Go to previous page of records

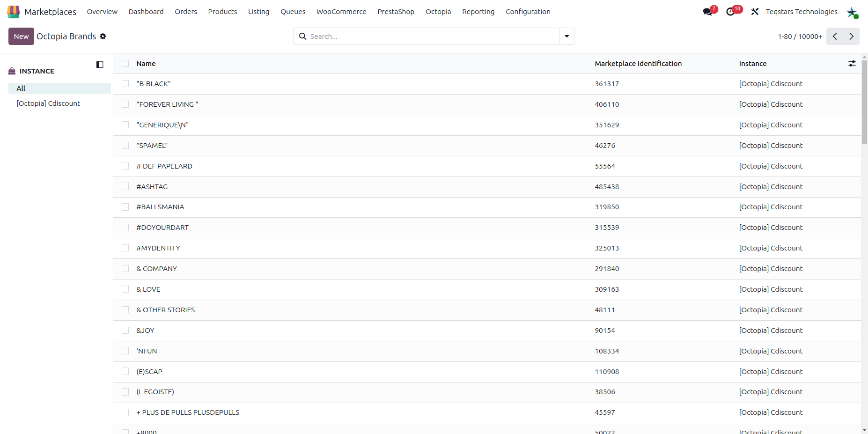835,37
